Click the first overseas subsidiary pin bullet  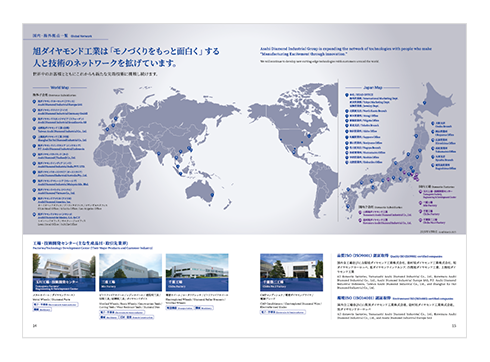tap(34, 101)
